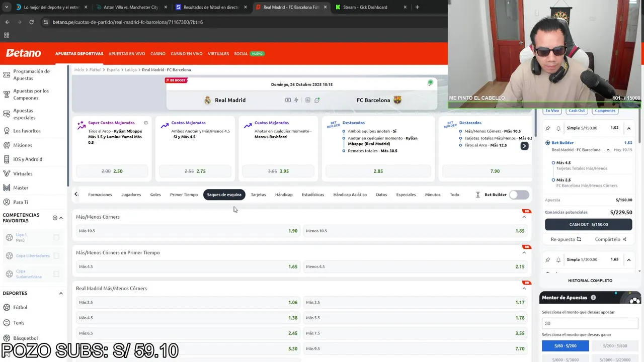
Task: Open the Chrome apps grid icon
Action: 7,35
